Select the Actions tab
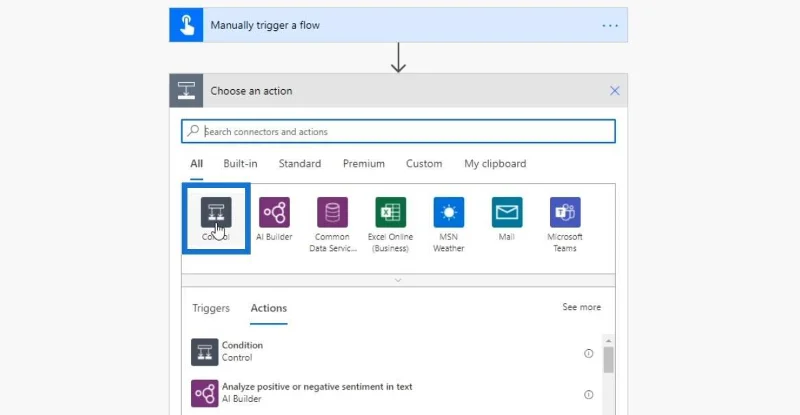 (269, 308)
